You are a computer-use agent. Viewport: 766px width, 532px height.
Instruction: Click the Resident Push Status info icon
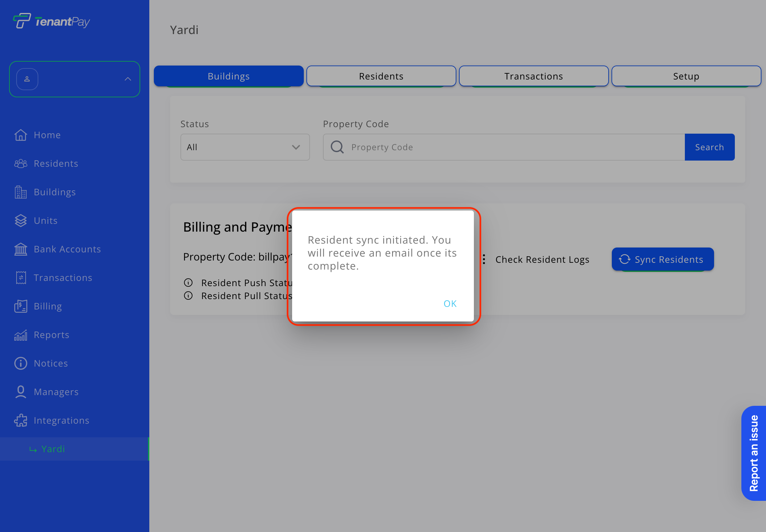188,283
